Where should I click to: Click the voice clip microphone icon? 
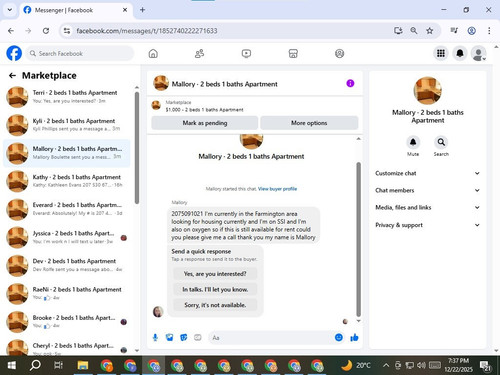coord(155,338)
